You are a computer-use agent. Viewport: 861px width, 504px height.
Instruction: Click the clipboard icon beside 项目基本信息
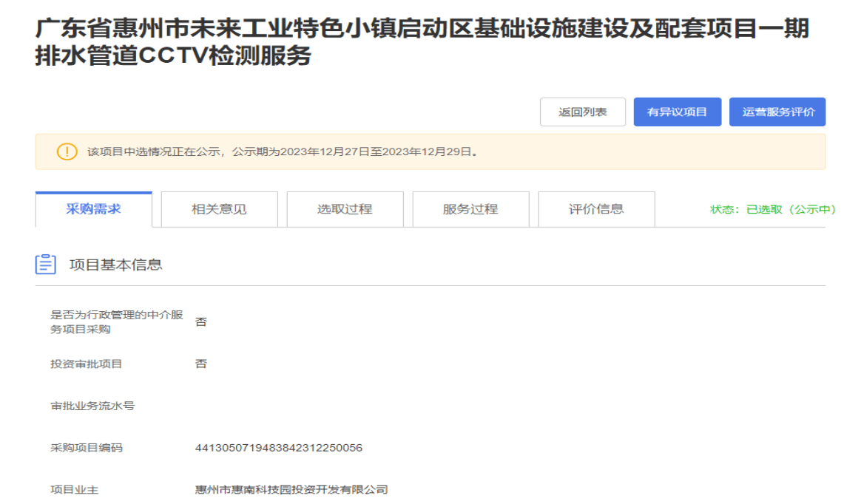coord(46,265)
